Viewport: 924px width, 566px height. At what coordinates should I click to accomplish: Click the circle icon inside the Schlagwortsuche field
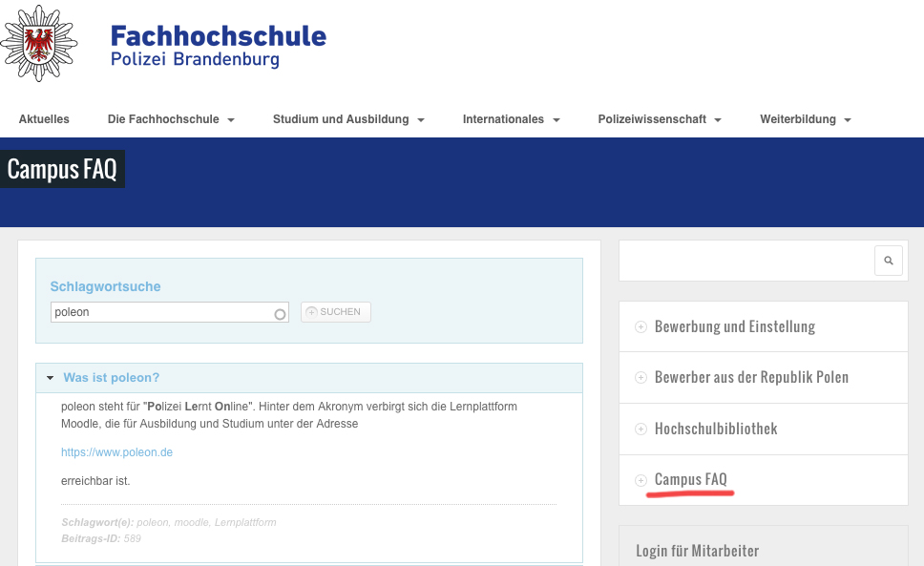[280, 315]
